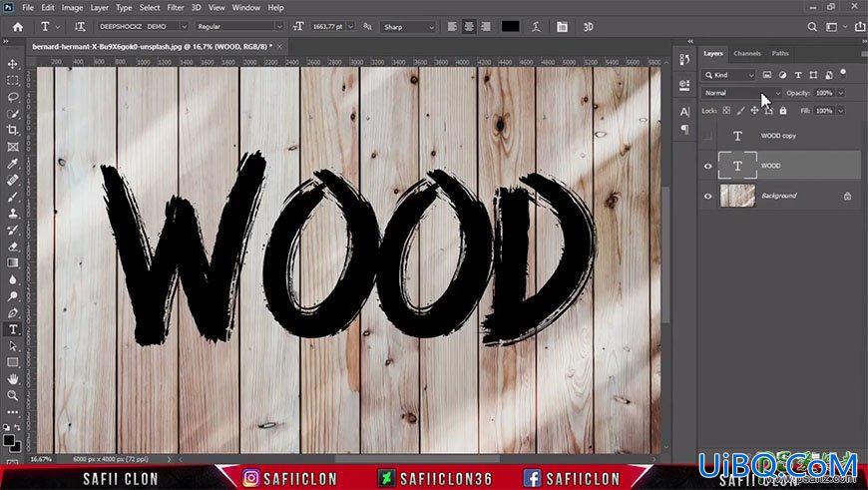Open the History panel icon
The width and height of the screenshot is (868, 490).
point(684,60)
